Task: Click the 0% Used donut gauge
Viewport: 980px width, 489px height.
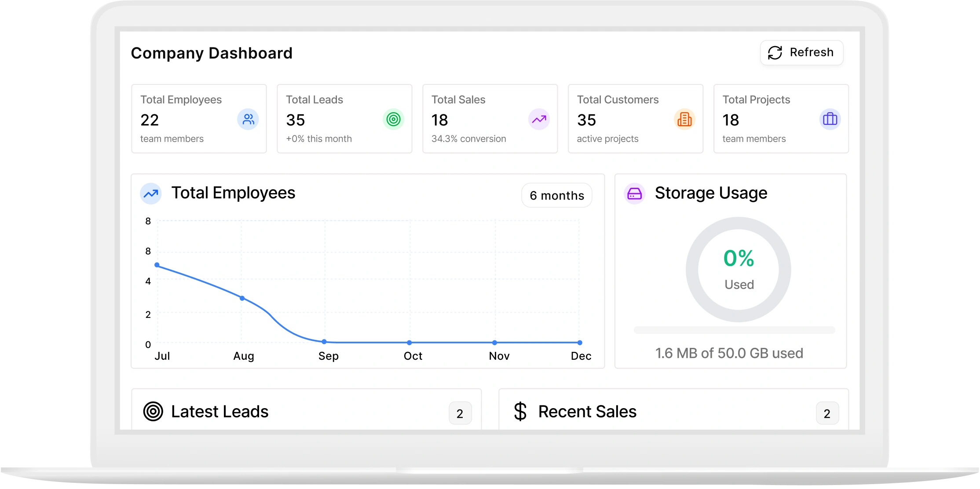Action: [739, 270]
